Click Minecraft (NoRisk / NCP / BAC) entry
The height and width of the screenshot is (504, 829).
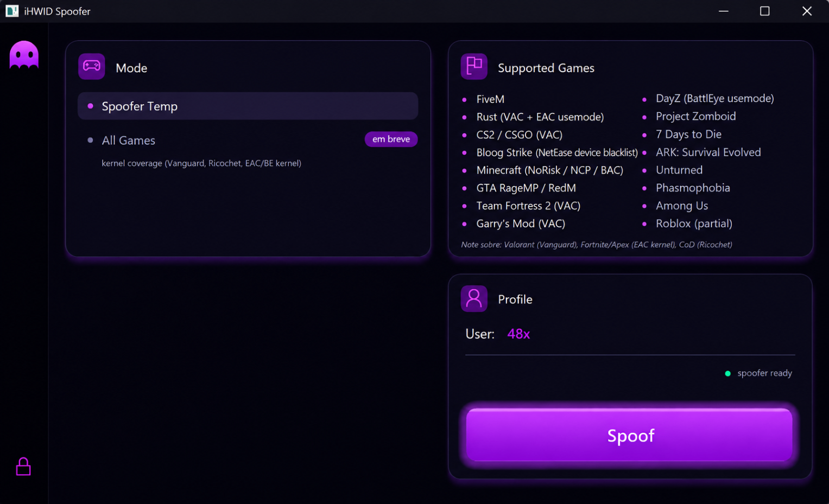click(549, 170)
